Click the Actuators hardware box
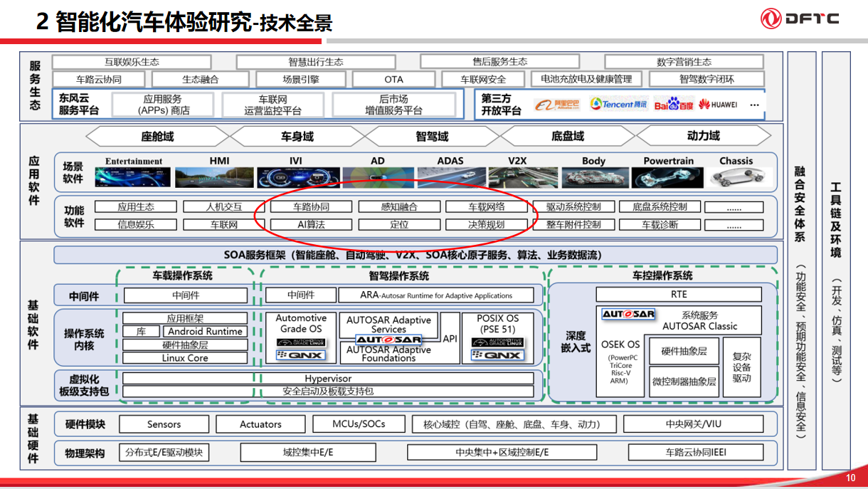 click(260, 424)
